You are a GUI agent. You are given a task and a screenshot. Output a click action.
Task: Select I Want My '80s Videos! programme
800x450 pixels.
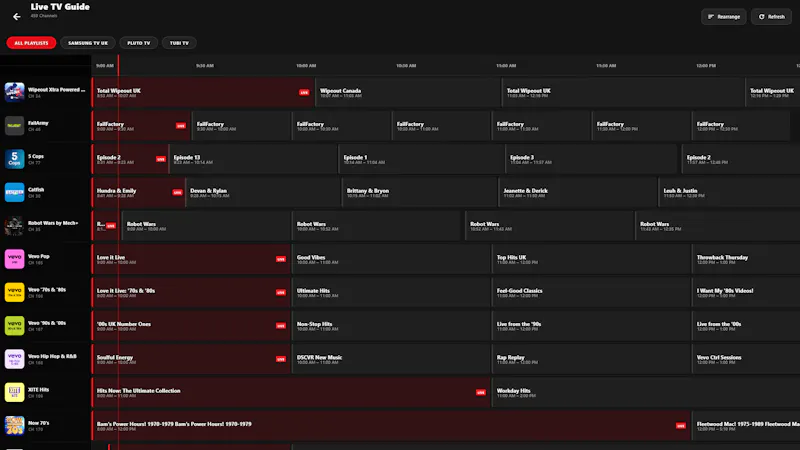pos(746,292)
